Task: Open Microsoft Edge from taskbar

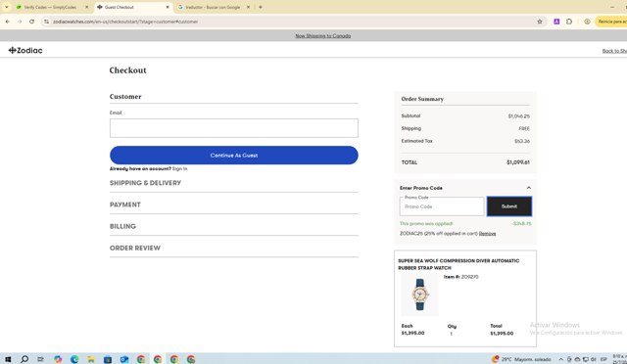Action: (x=74, y=359)
